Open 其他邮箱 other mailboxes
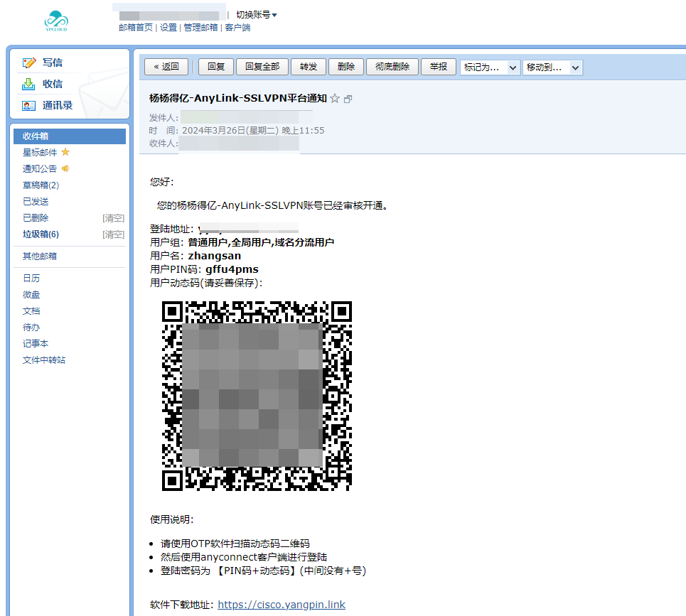This screenshot has width=686, height=616. point(40,256)
